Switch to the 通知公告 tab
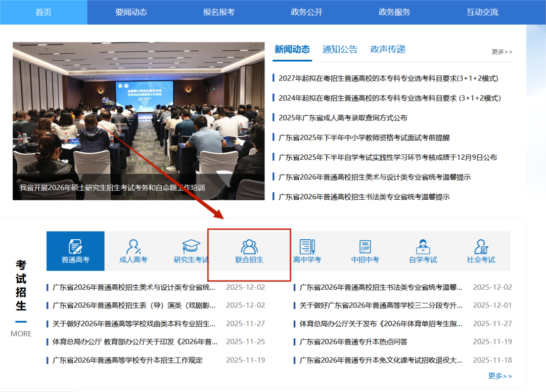The image size is (546, 392). tap(340, 50)
